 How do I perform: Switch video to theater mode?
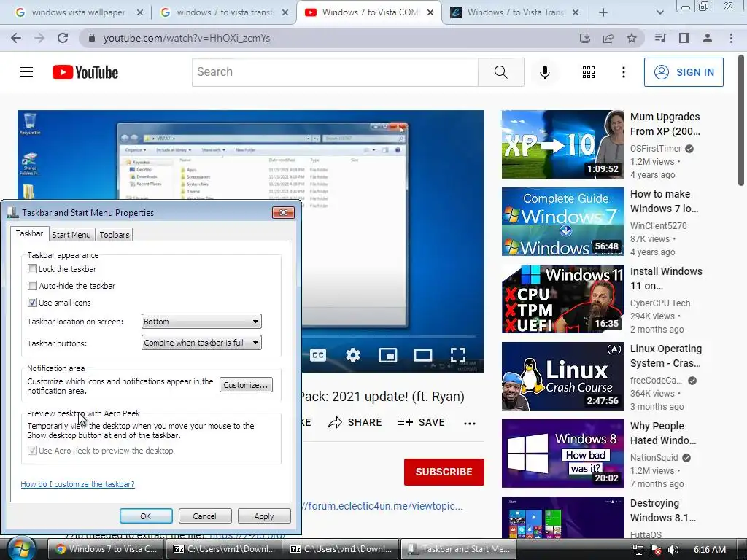[423, 355]
